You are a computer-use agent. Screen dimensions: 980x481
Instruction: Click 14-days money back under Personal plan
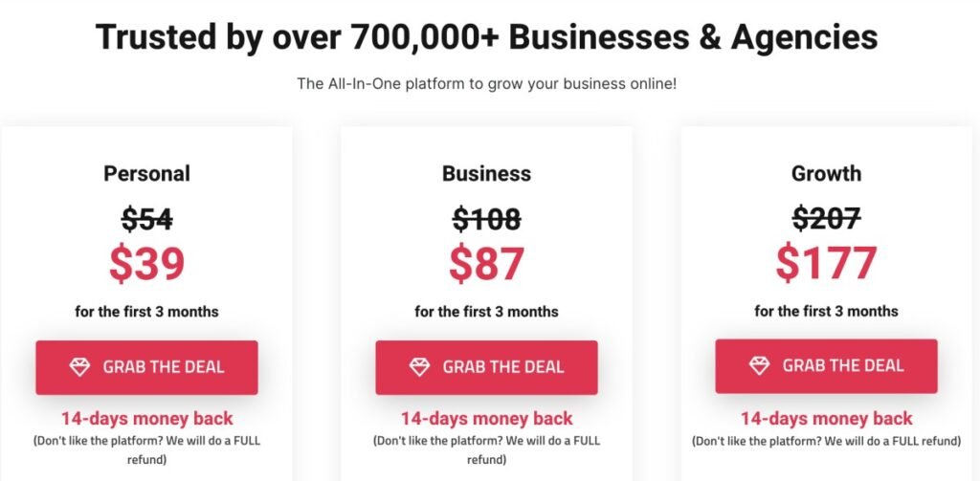click(x=146, y=418)
